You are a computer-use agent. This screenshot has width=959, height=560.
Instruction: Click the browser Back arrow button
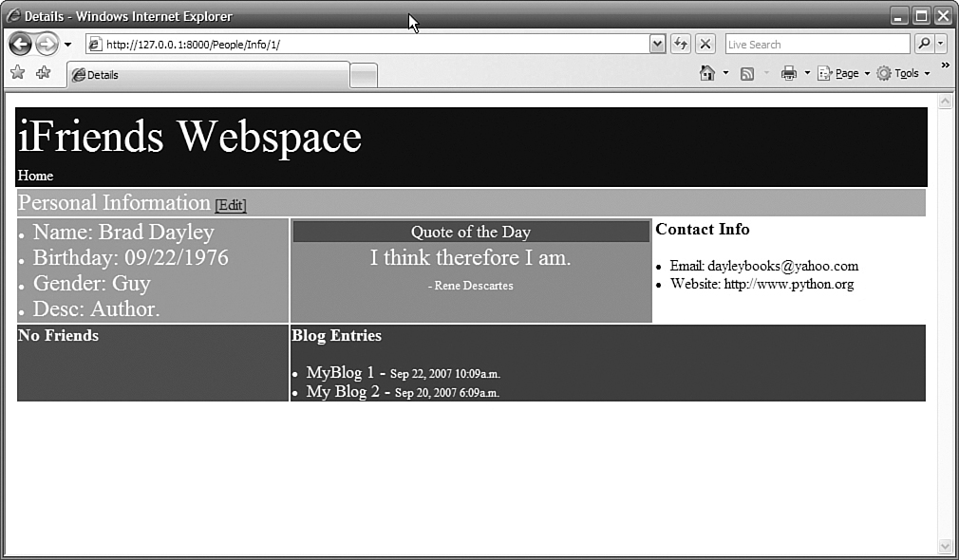tap(20, 44)
